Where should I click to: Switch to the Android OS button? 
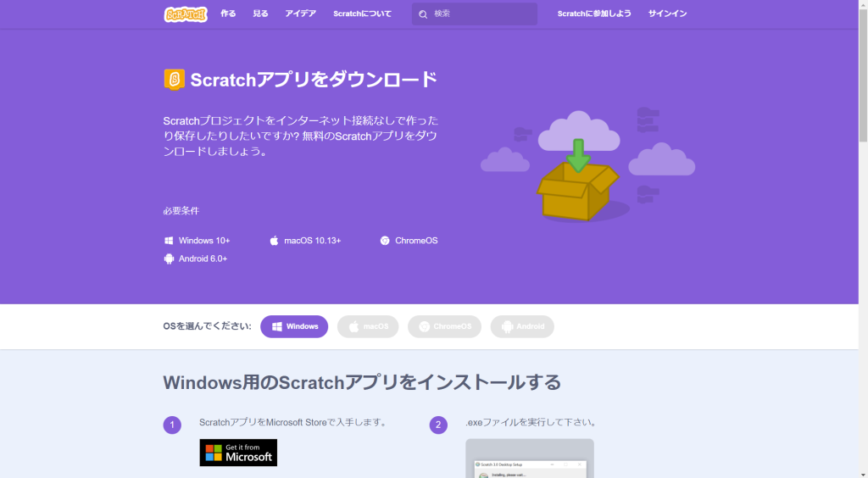pyautogui.click(x=522, y=326)
